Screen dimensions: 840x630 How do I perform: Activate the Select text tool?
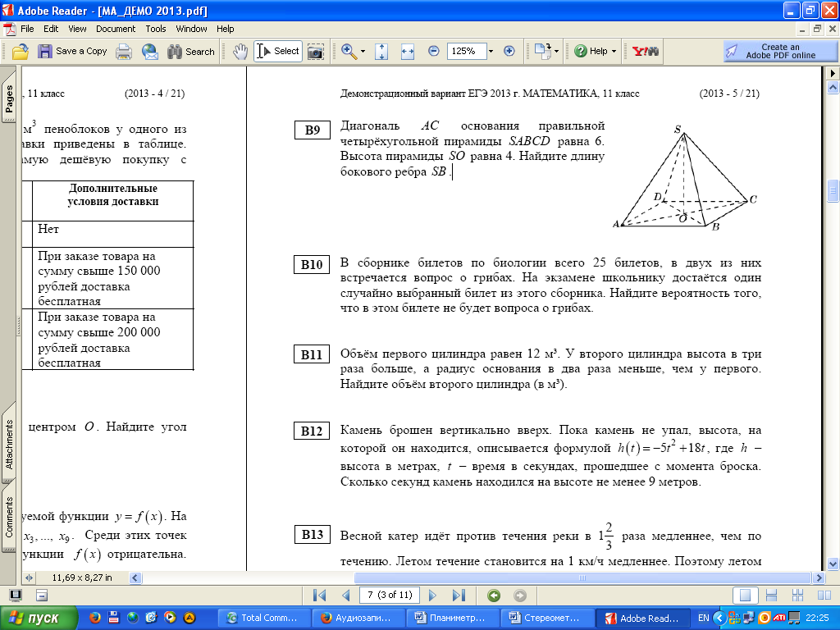click(x=278, y=52)
